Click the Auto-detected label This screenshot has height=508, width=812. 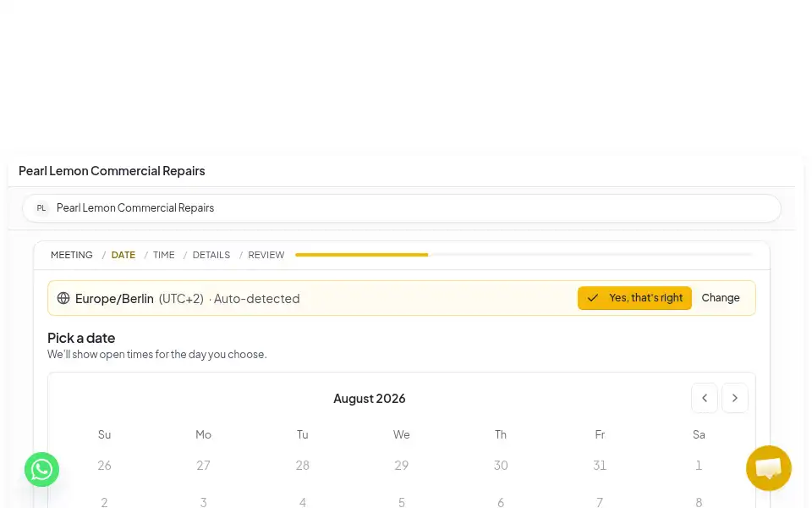257,299
